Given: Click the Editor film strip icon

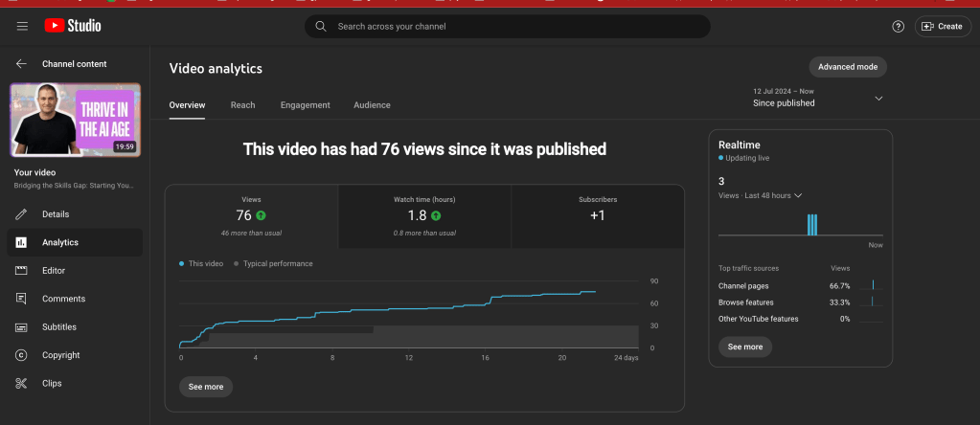Looking at the screenshot, I should [x=21, y=271].
